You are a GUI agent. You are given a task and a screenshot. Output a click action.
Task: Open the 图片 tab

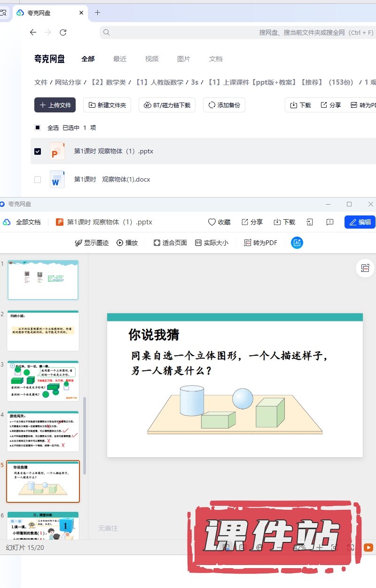(184, 59)
